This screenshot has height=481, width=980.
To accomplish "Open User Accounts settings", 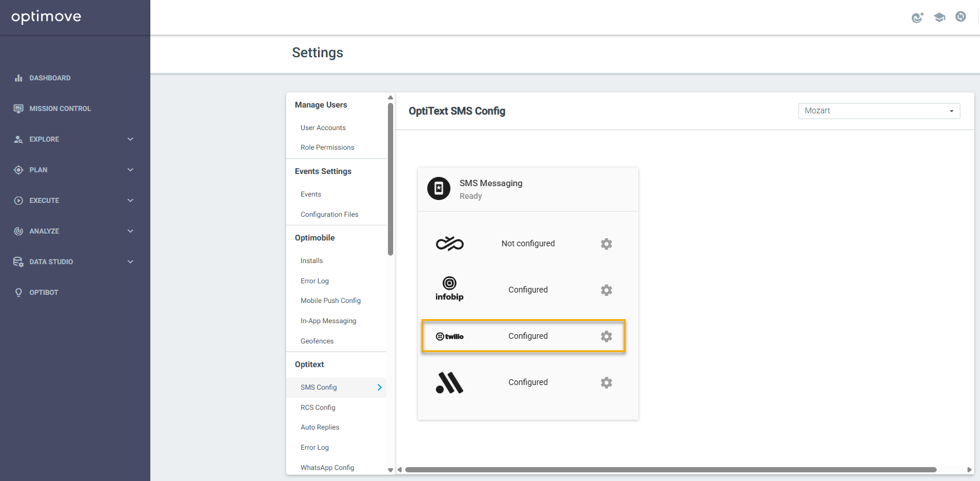I will click(x=323, y=128).
